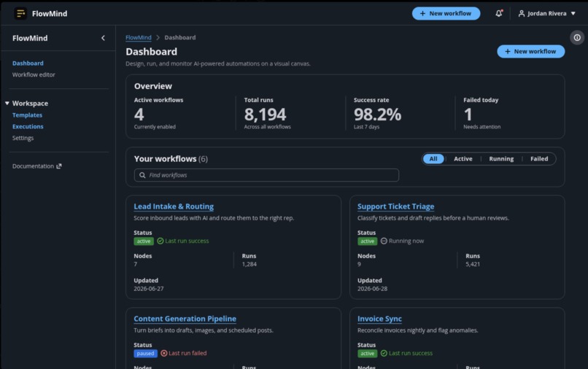Click the running status icon on Support Ticket Triage
This screenshot has height=369, width=588.
tap(384, 241)
